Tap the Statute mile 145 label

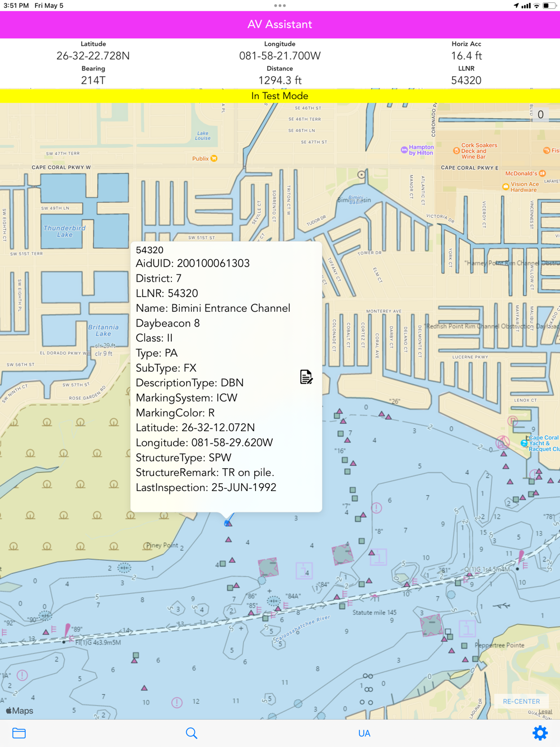pyautogui.click(x=374, y=613)
